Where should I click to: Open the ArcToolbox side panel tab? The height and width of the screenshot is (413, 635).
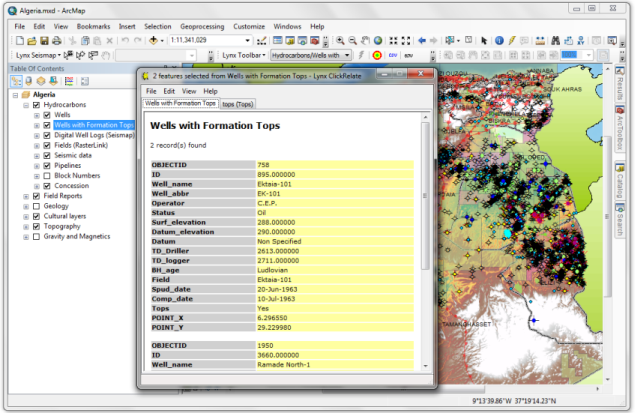click(620, 129)
